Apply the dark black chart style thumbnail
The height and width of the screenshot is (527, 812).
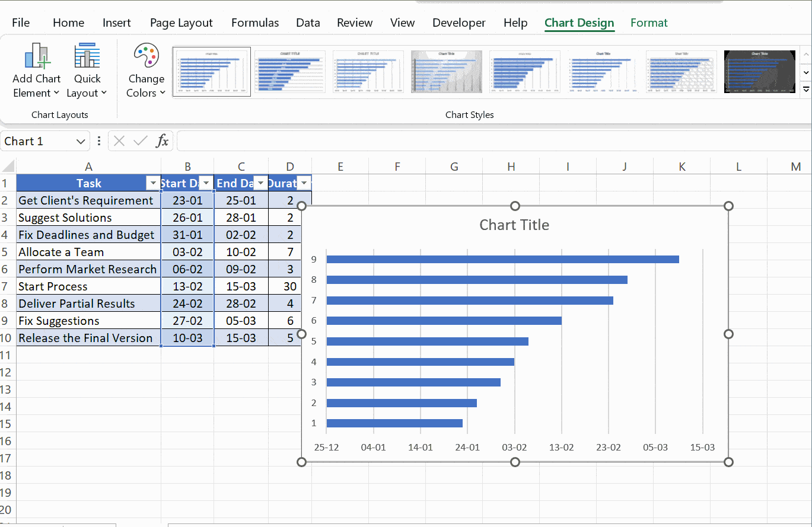[x=760, y=72]
